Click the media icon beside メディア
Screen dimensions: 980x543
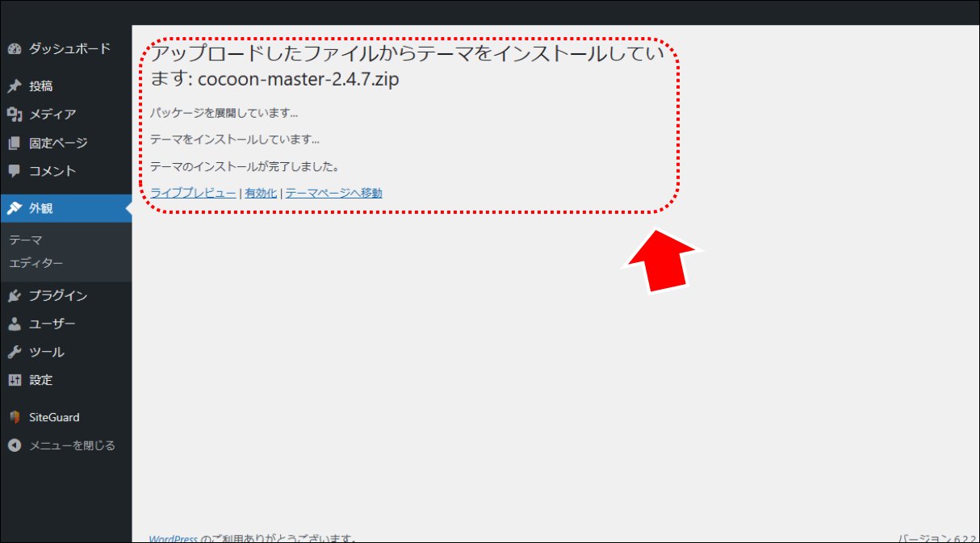[14, 115]
